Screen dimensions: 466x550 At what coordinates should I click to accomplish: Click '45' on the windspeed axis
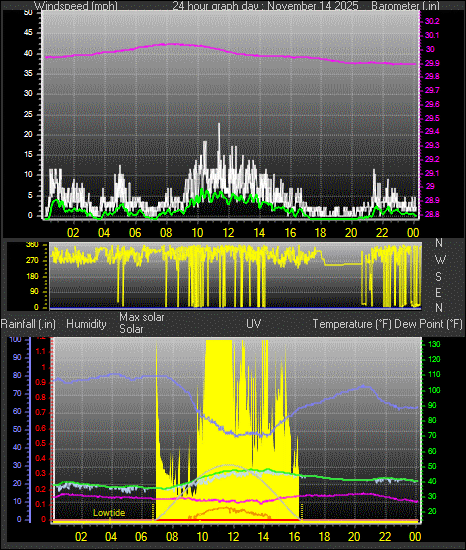pyautogui.click(x=28, y=33)
